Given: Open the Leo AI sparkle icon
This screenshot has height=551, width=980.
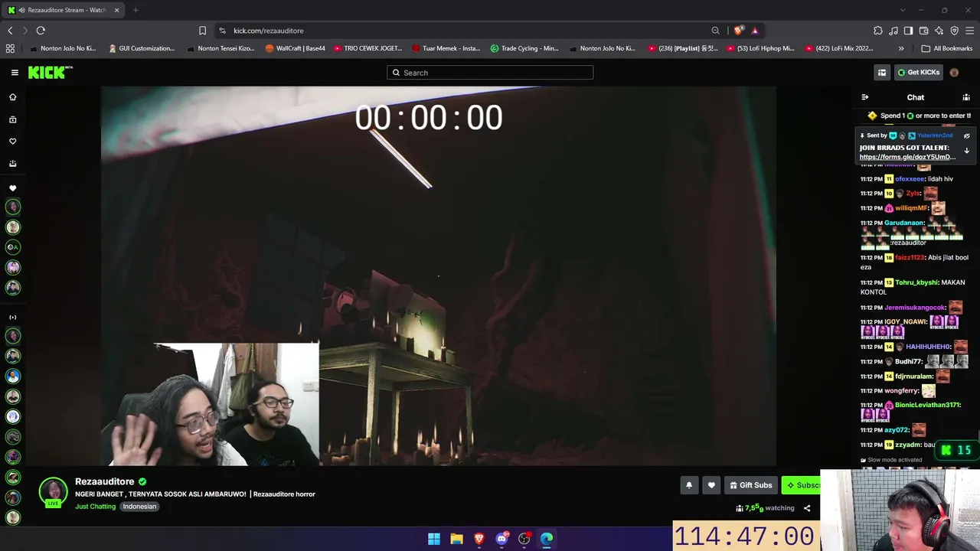Looking at the screenshot, I should [x=939, y=31].
